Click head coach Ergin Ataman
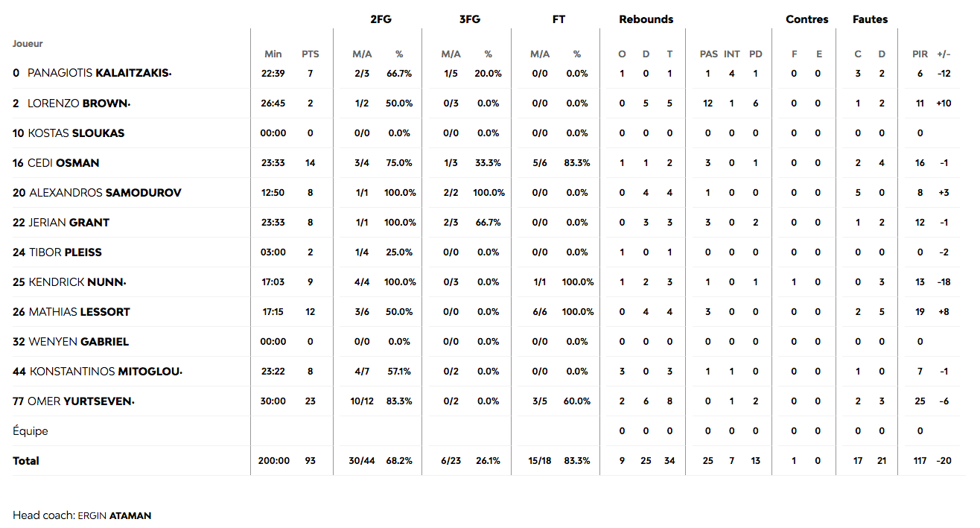This screenshot has height=528, width=980. [115, 515]
